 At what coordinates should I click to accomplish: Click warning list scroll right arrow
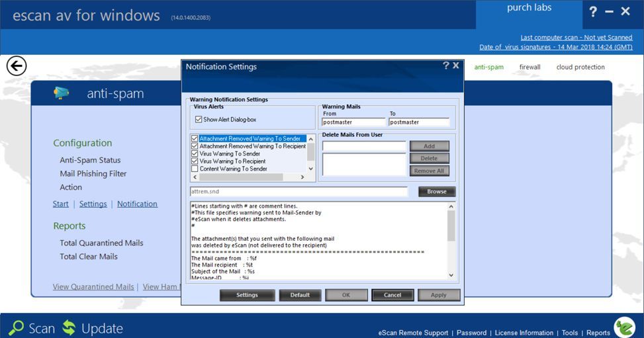pyautogui.click(x=302, y=177)
